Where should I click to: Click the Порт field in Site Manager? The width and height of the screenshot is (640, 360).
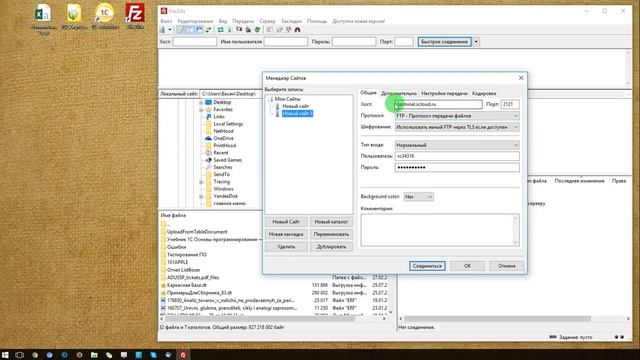point(510,104)
